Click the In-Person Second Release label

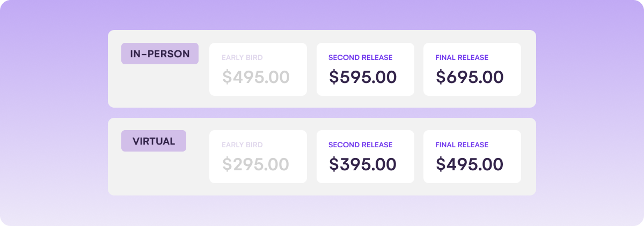360,57
